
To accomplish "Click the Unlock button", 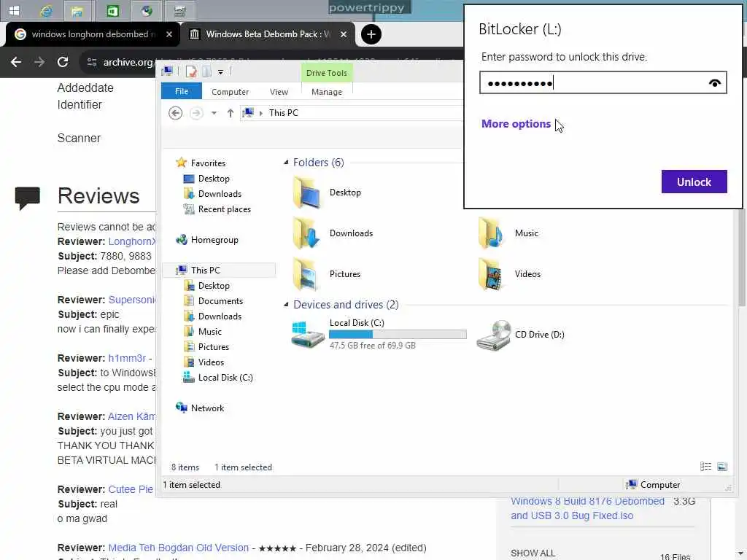I will pyautogui.click(x=694, y=182).
